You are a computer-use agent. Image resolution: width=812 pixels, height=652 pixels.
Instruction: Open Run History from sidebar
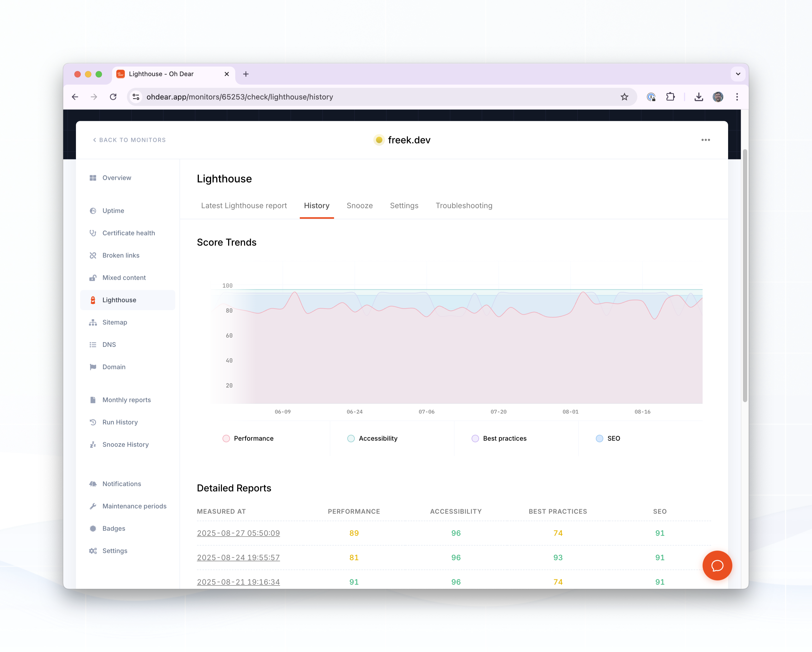(x=120, y=422)
